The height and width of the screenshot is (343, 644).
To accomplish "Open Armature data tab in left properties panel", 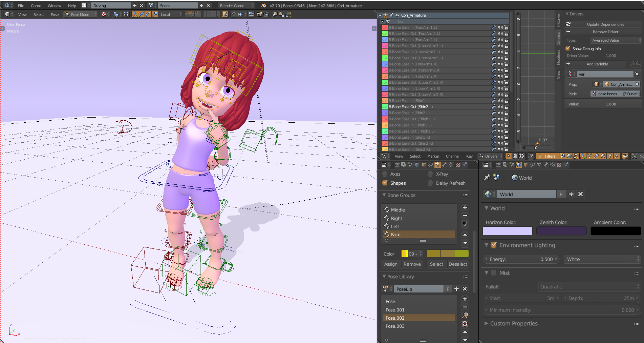I will (437, 165).
